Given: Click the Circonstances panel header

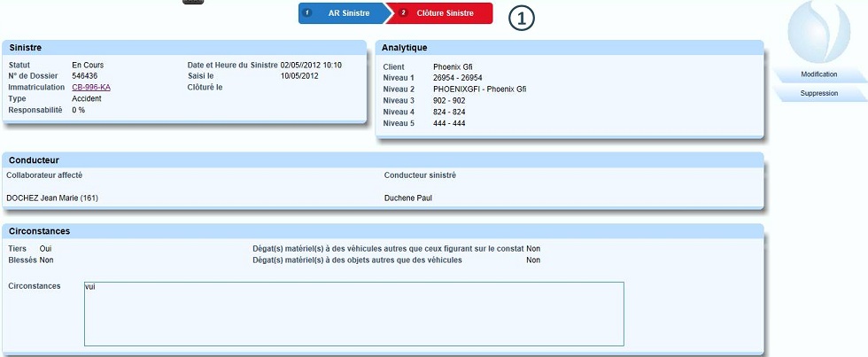Looking at the screenshot, I should [x=383, y=230].
